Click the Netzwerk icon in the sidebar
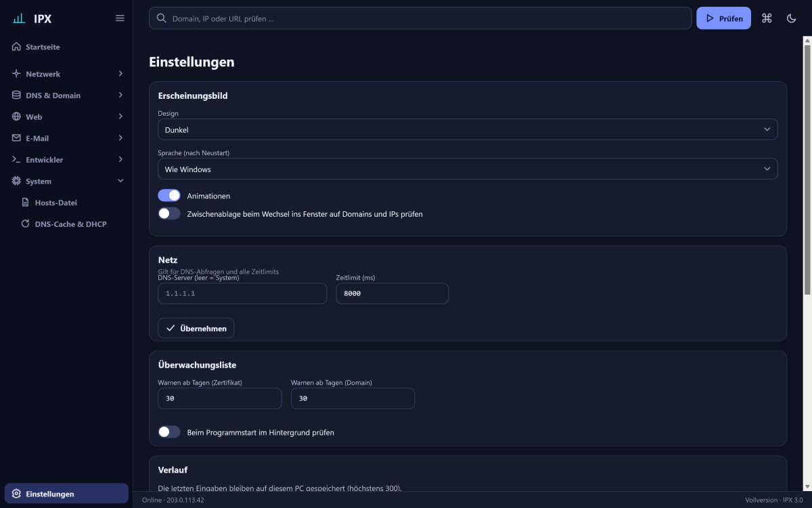The width and height of the screenshot is (812, 508). tap(16, 74)
